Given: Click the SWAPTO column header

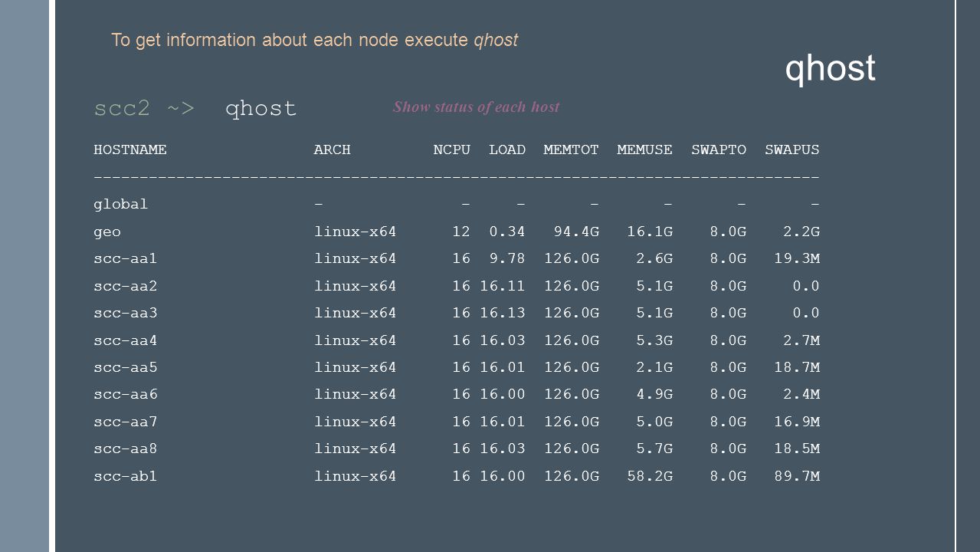Looking at the screenshot, I should (x=719, y=150).
